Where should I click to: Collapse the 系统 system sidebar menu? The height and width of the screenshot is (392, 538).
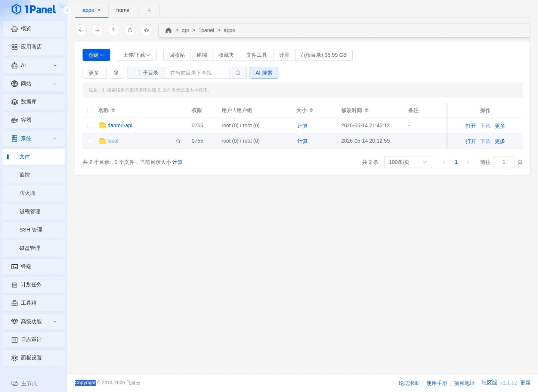coord(34,139)
